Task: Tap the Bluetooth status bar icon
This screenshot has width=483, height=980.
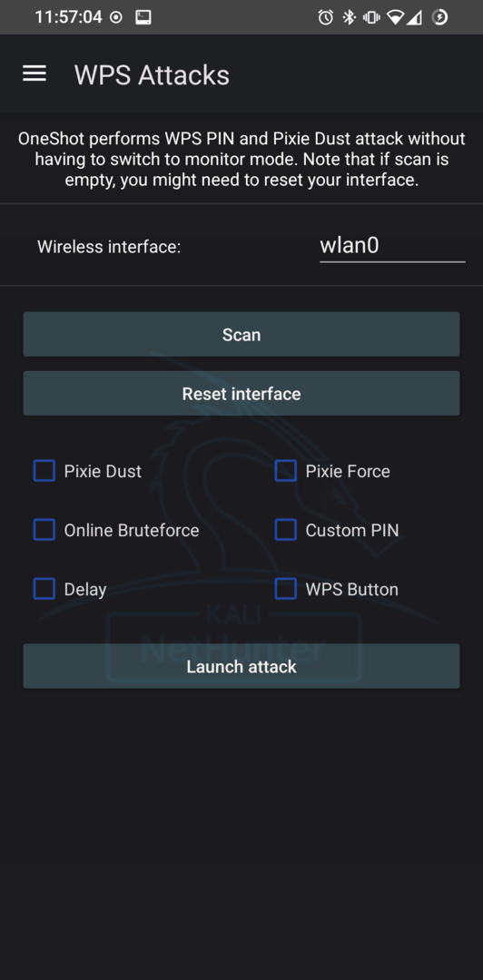Action: click(350, 17)
